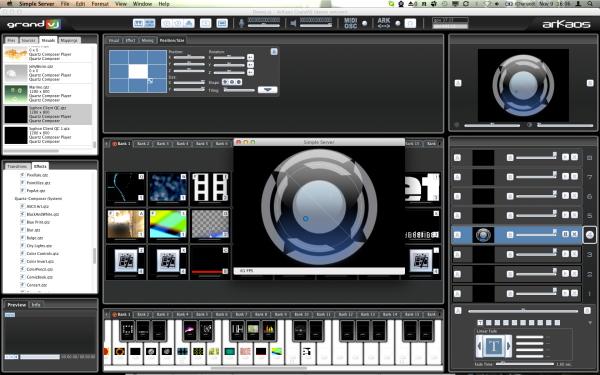Click the speaker volume icon in toolbar
Image resolution: width=600 pixels, height=375 pixels.
293,23
